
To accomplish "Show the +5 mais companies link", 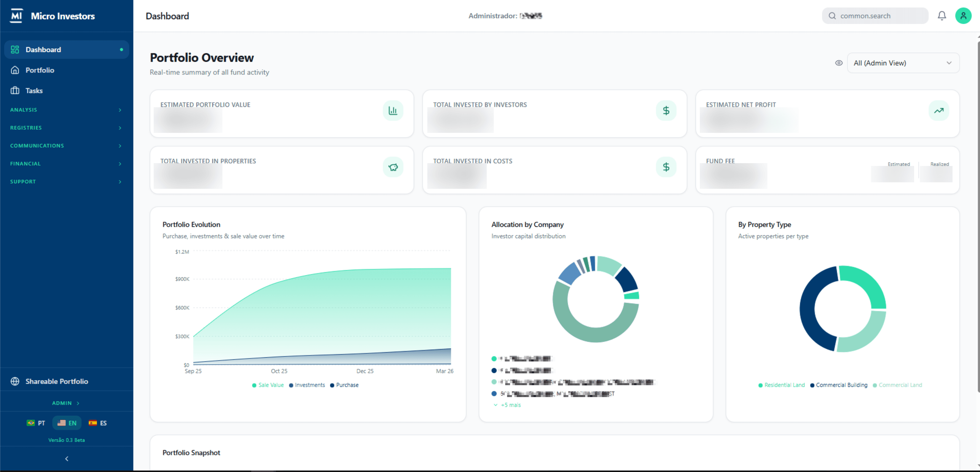I will point(507,405).
